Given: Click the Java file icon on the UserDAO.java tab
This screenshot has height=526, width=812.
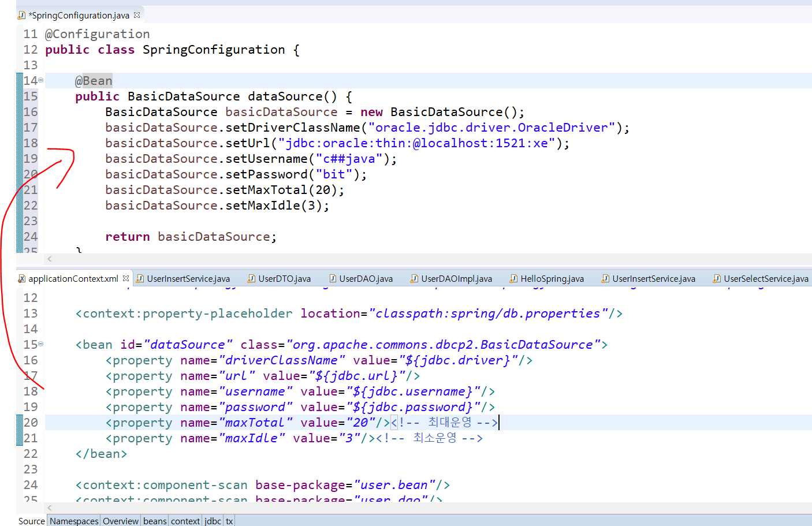Looking at the screenshot, I should pos(333,278).
